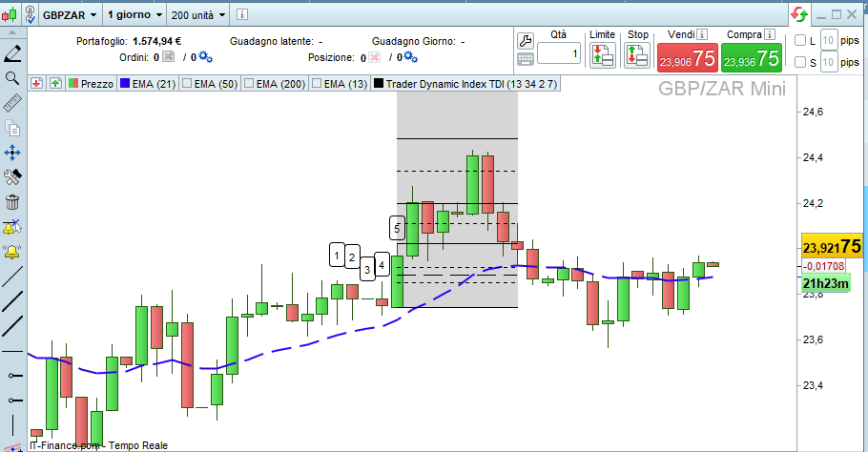Click the green up-arrow indicator icon
This screenshot has height=452, width=868.
click(x=55, y=84)
